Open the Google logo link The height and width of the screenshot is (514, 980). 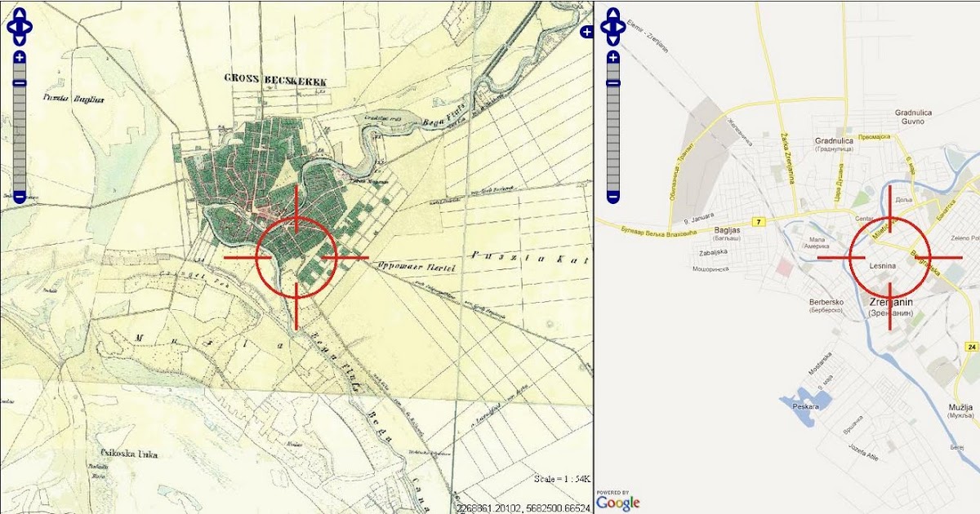coord(617,503)
